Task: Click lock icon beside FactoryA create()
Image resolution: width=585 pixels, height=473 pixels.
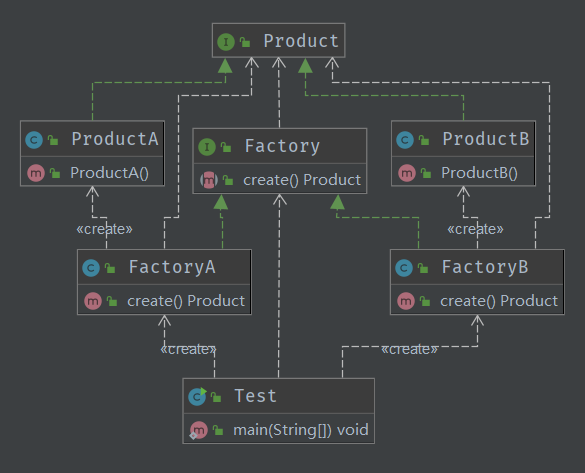Action: [x=112, y=301]
